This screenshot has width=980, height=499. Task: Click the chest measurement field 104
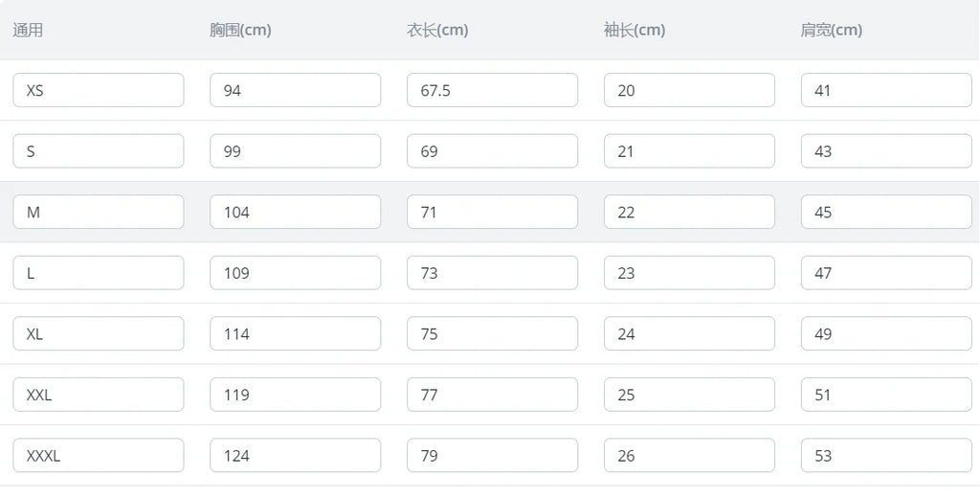click(x=295, y=212)
